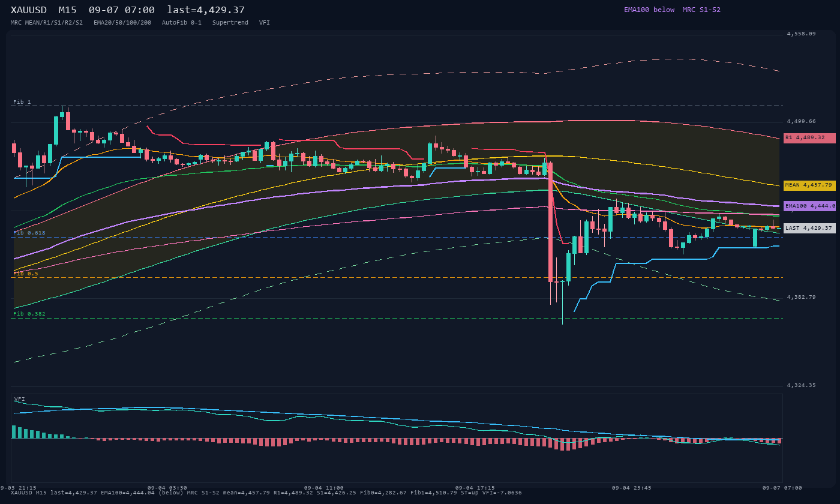Click the 4,558.09 price axis label
The height and width of the screenshot is (504, 840).
(802, 34)
